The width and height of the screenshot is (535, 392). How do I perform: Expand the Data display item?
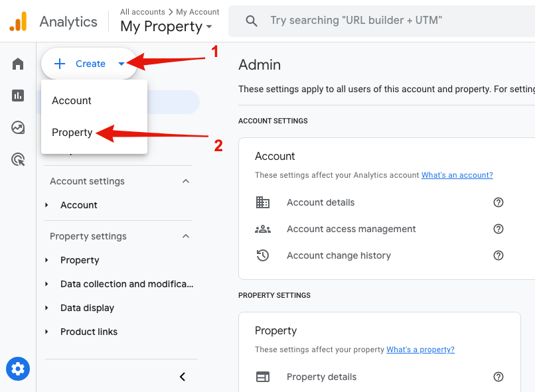[46, 308]
